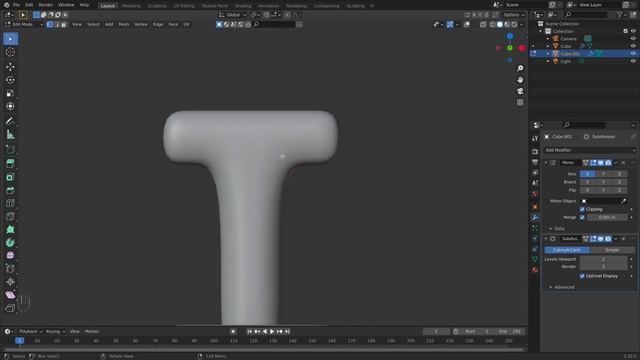Click the zoom view magnifier icon

tap(520, 68)
